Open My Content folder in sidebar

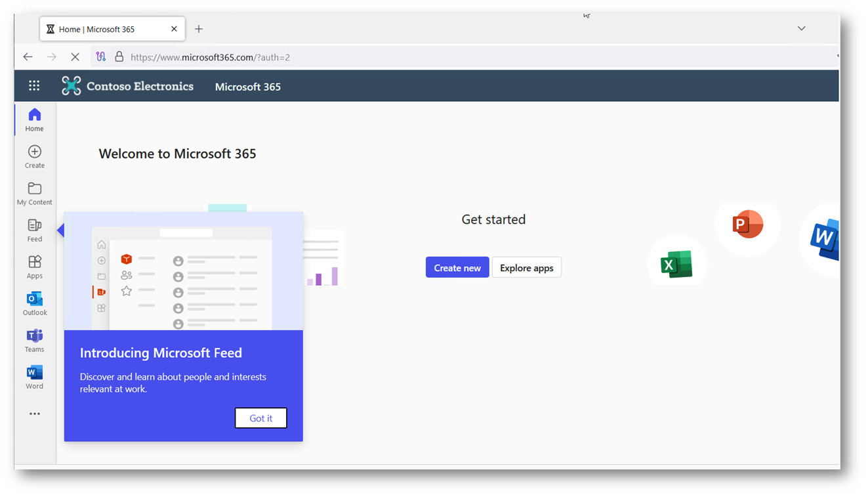(x=35, y=194)
